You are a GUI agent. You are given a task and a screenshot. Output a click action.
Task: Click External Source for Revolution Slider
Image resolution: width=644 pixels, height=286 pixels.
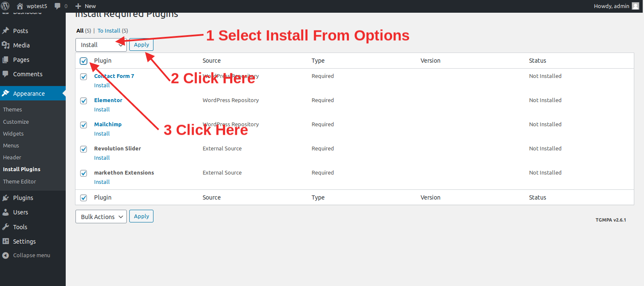pos(222,149)
